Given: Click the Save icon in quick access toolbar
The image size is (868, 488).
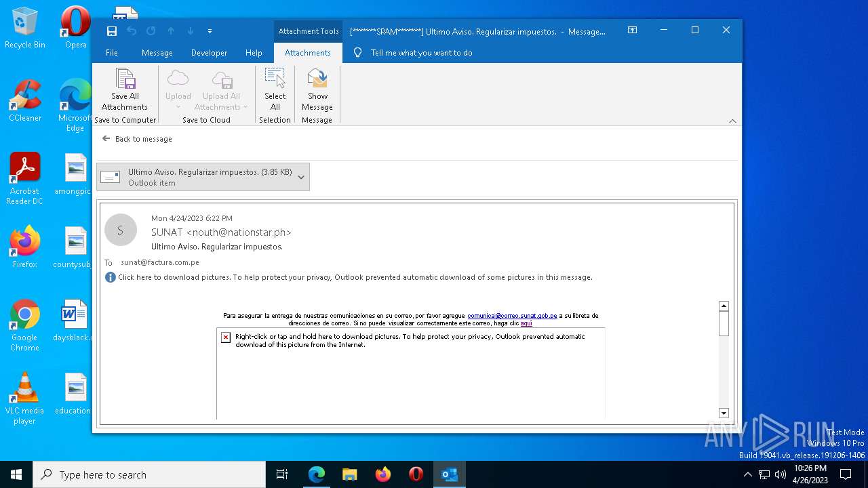Looking at the screenshot, I should (112, 31).
